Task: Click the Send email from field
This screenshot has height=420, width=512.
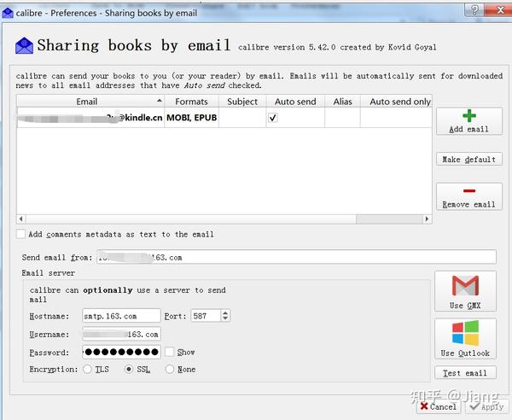Action: coord(296,257)
